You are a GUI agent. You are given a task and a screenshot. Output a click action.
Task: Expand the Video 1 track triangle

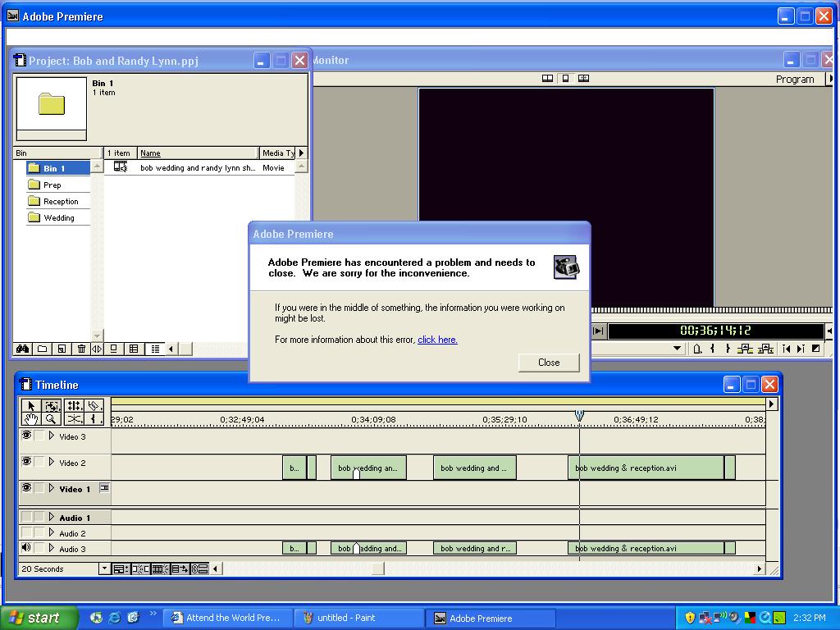pos(52,488)
